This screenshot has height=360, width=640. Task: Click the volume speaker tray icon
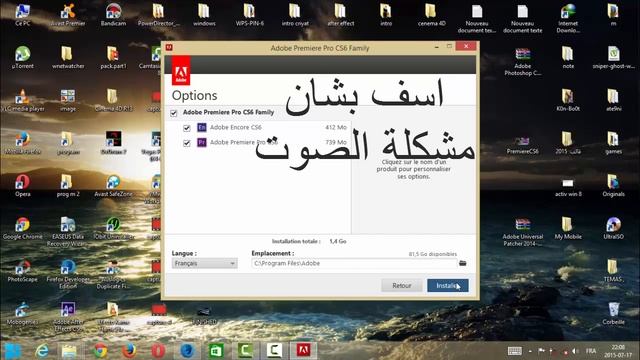(x=575, y=351)
